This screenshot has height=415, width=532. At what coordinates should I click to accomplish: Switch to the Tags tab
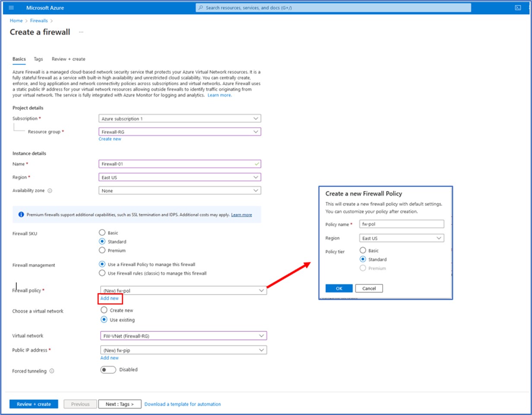pos(38,59)
